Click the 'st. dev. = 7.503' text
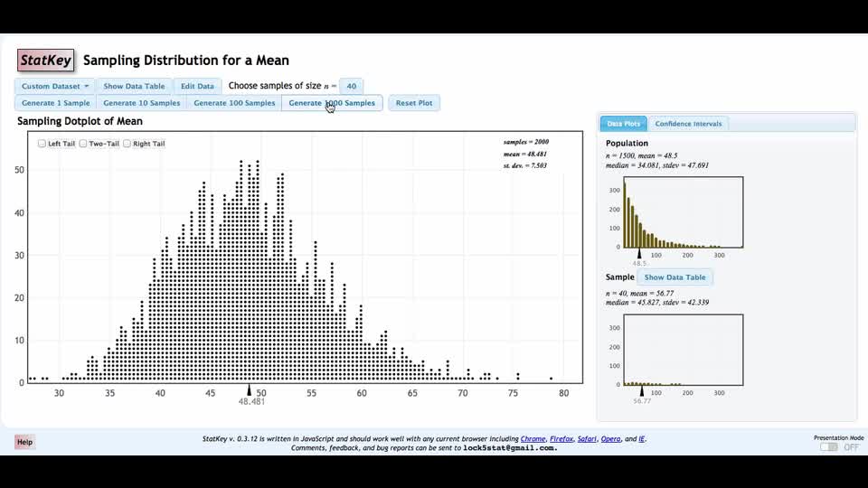The image size is (868, 488). pos(524,165)
